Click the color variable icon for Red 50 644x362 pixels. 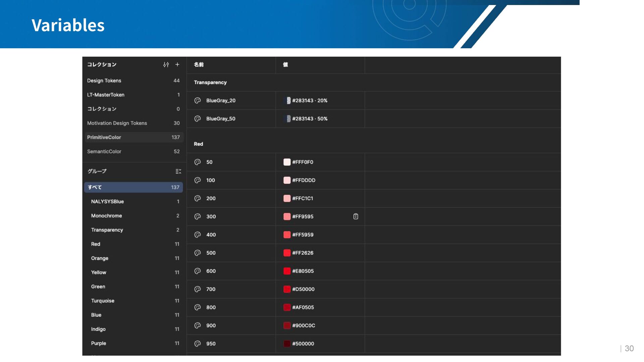[198, 162]
